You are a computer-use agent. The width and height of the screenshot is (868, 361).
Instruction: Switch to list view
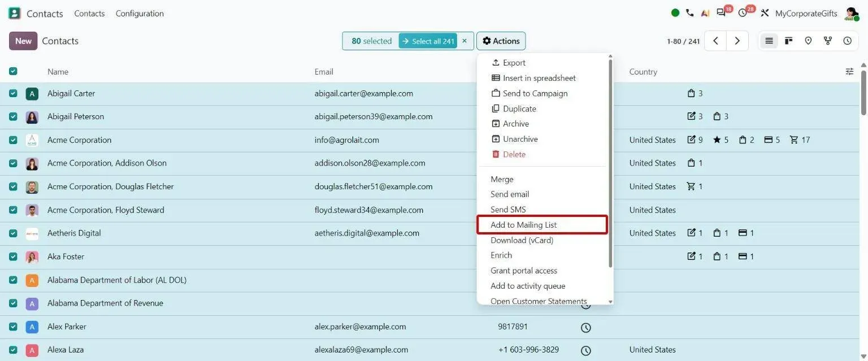click(769, 41)
